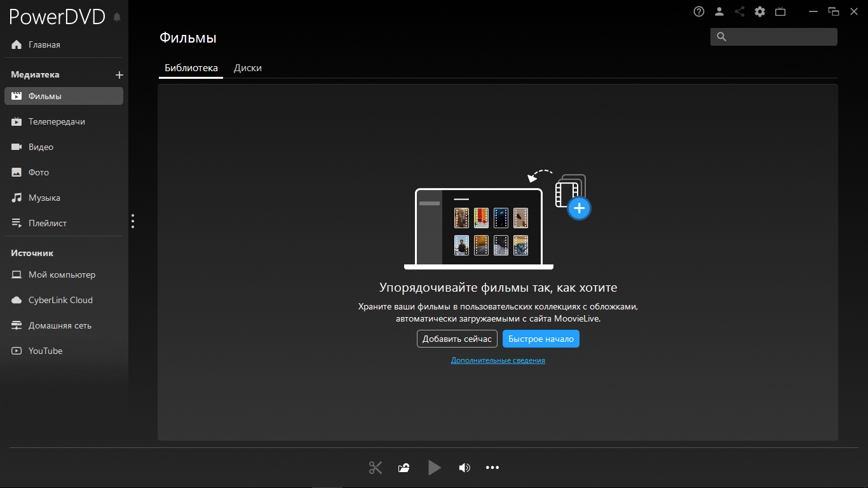The image size is (868, 488).
Task: Click blue plus add-film badge
Action: click(x=579, y=208)
